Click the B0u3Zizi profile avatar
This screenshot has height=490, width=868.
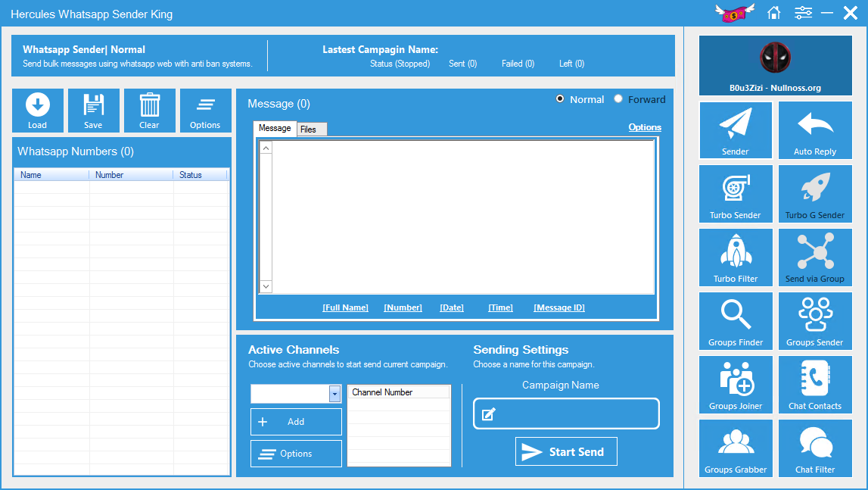[775, 58]
